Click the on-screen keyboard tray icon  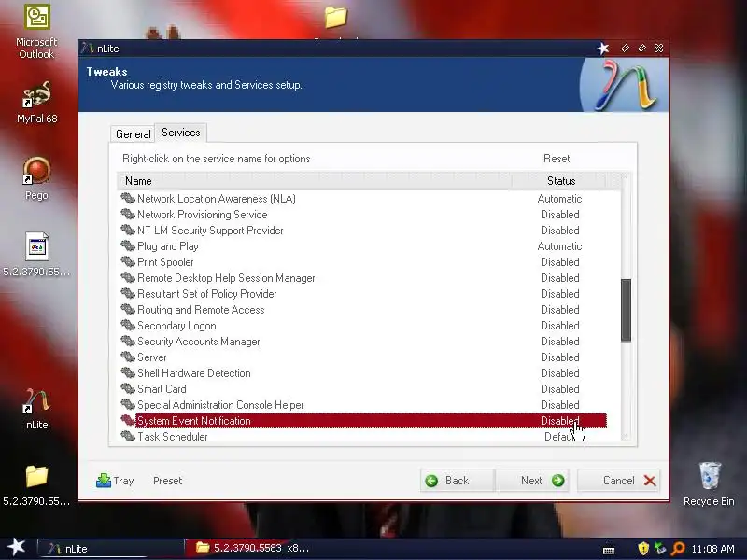(609, 551)
